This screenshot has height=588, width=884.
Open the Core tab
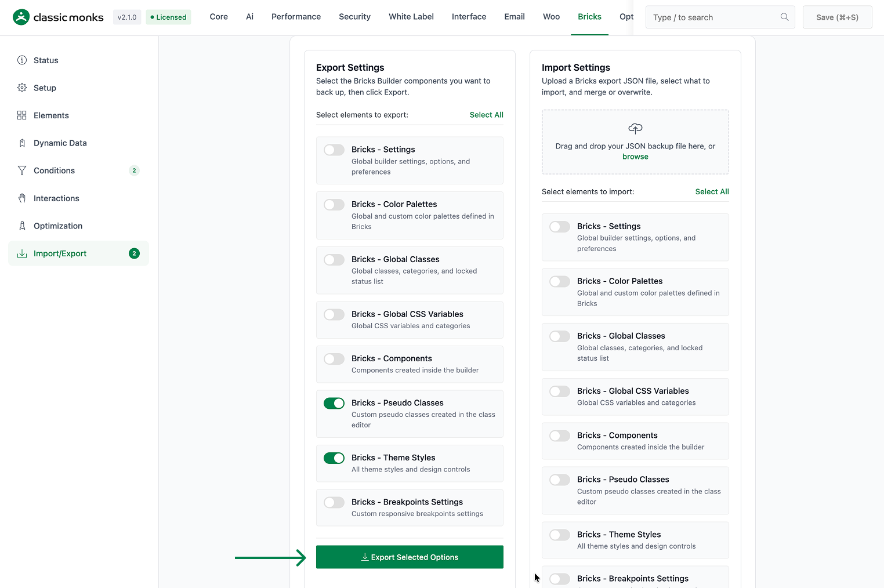tap(219, 17)
